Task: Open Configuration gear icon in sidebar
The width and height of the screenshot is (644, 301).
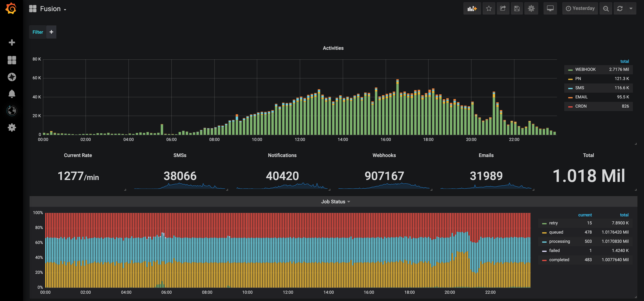Action: 12,128
